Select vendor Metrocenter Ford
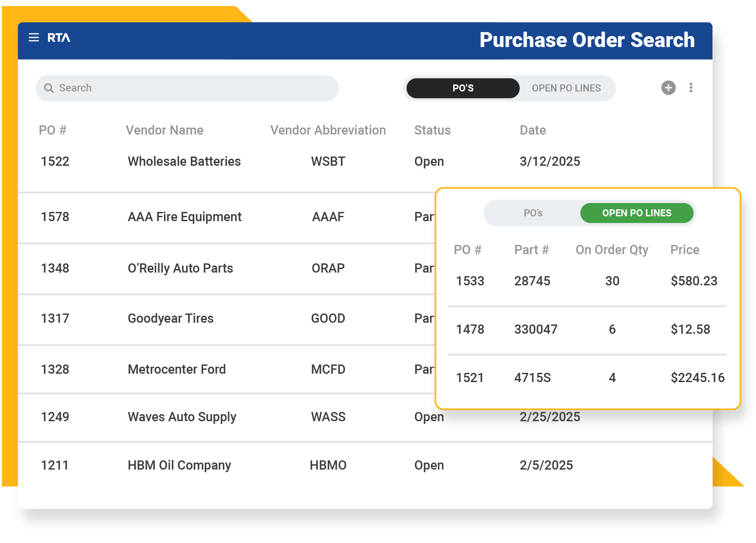The width and height of the screenshot is (756, 543). point(177,369)
